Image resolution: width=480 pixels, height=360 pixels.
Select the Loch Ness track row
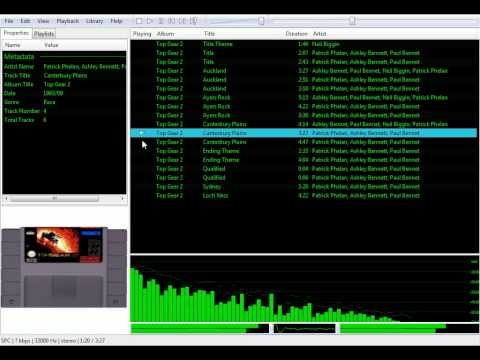point(303,196)
